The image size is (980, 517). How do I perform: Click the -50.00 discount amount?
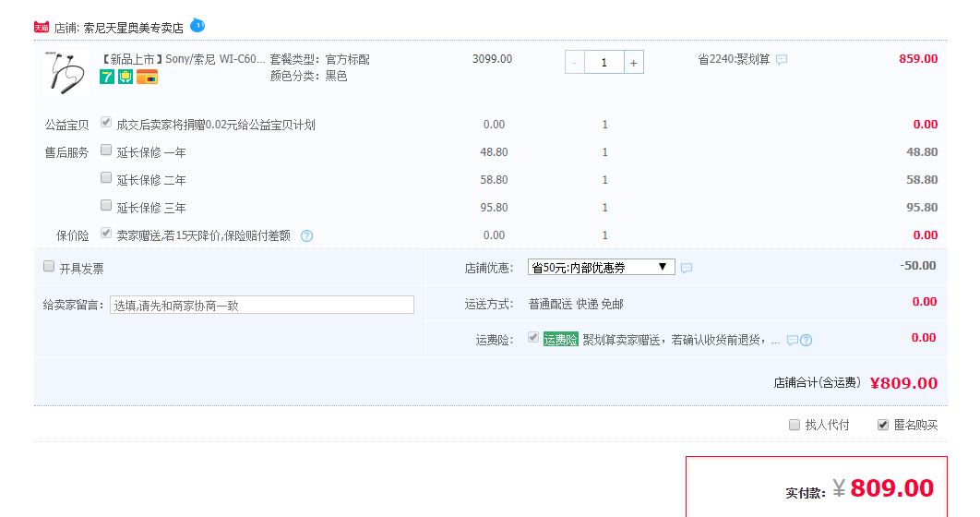coord(917,266)
